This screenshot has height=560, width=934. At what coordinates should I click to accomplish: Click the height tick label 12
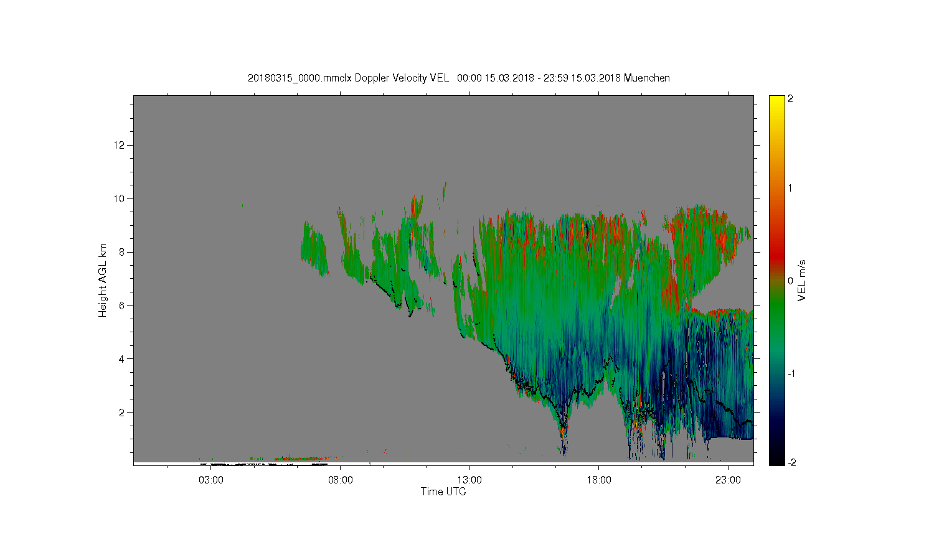pos(120,146)
